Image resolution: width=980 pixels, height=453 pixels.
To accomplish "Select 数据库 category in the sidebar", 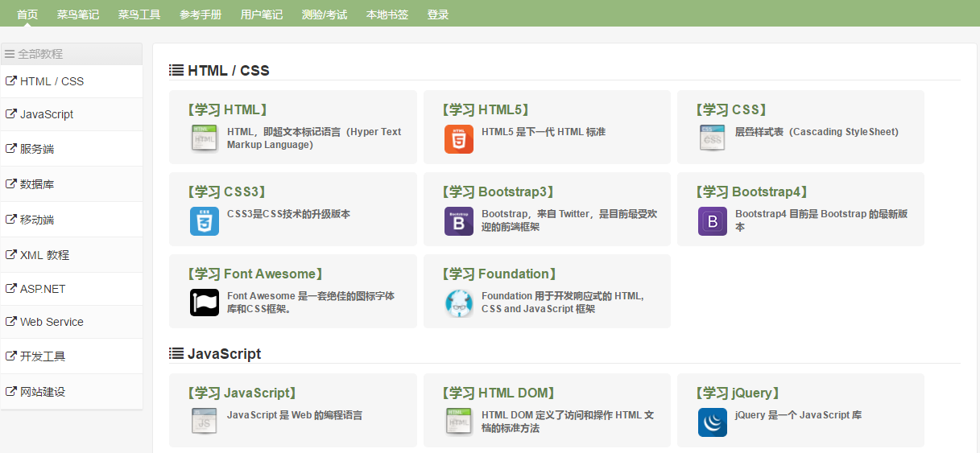I will coord(37,184).
